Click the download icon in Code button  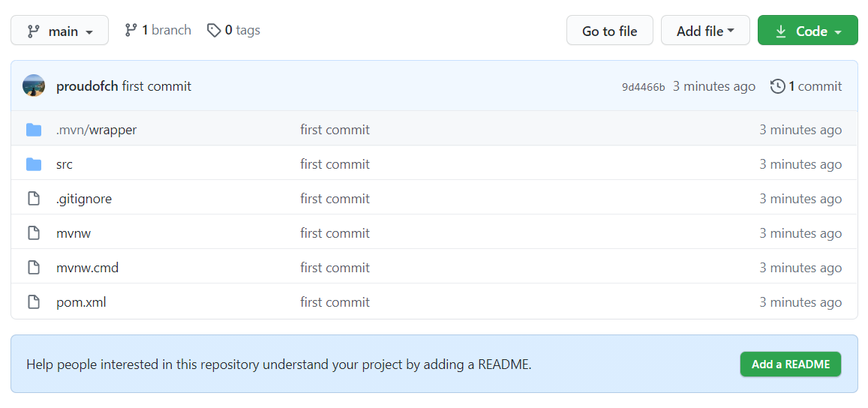tap(780, 31)
